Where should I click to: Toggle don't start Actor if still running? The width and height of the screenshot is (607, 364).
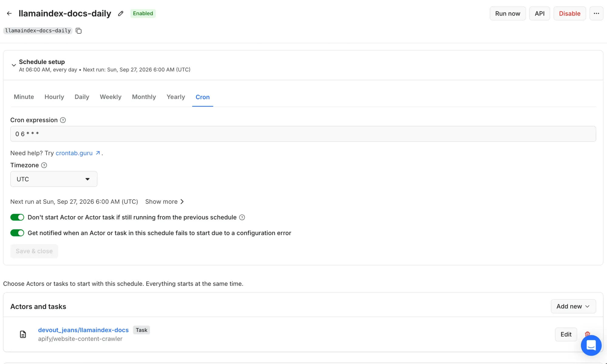point(17,217)
